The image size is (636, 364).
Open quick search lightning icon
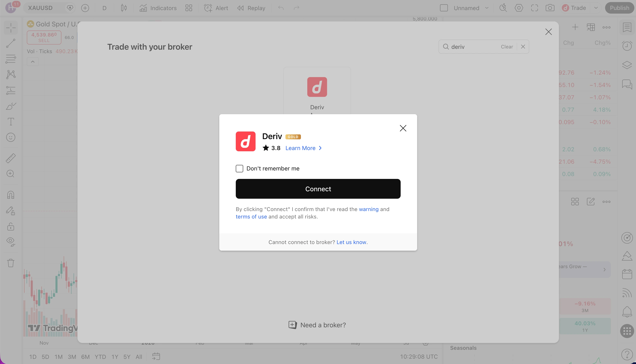point(503,8)
